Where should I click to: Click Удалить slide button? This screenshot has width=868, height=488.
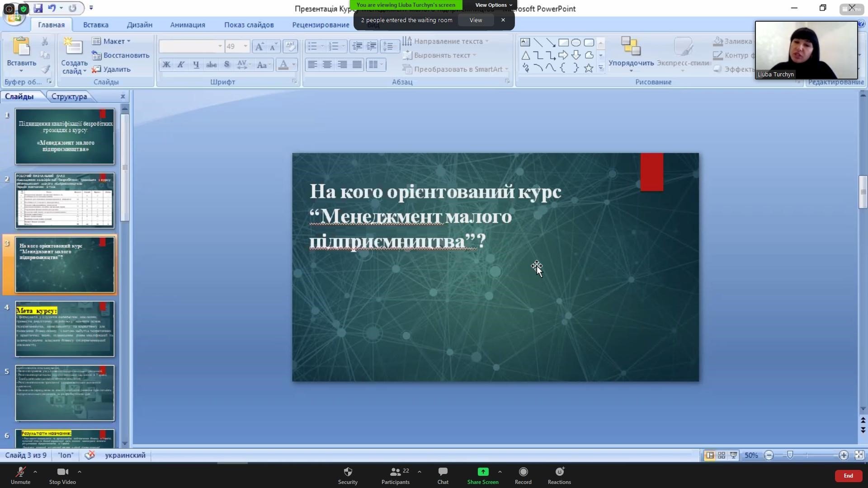[111, 69]
